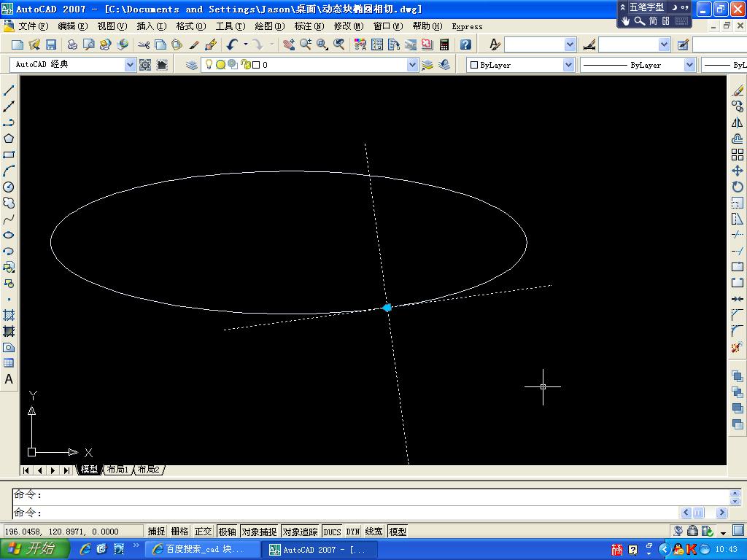This screenshot has width=747, height=560.
Task: Select the Rotate modify tool
Action: tap(738, 187)
